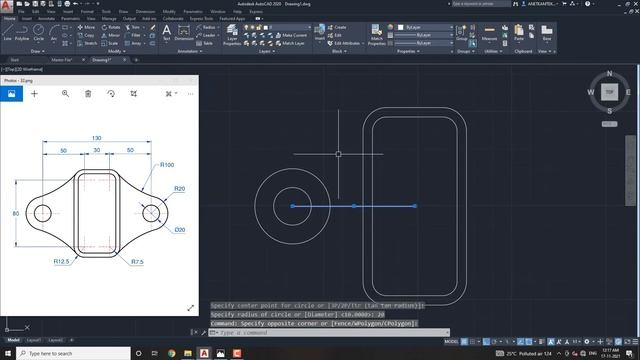Switch to the Layout1 tab

click(x=33, y=340)
